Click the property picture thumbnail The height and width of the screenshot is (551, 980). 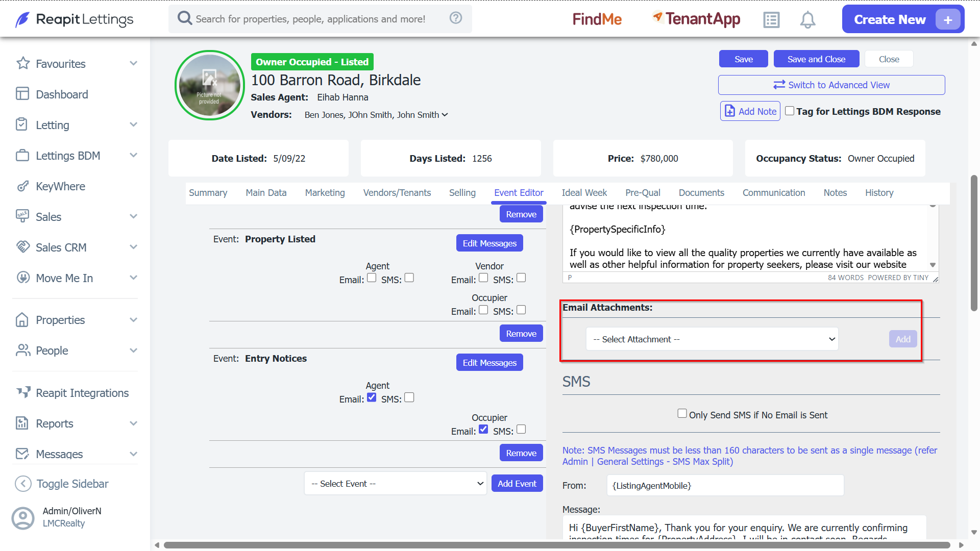(x=210, y=85)
